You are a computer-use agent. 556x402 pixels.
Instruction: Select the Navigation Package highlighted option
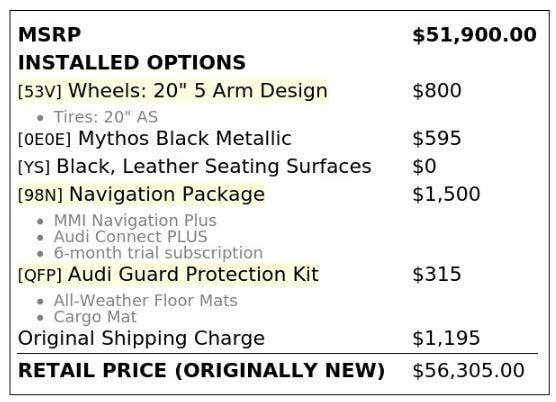[167, 194]
